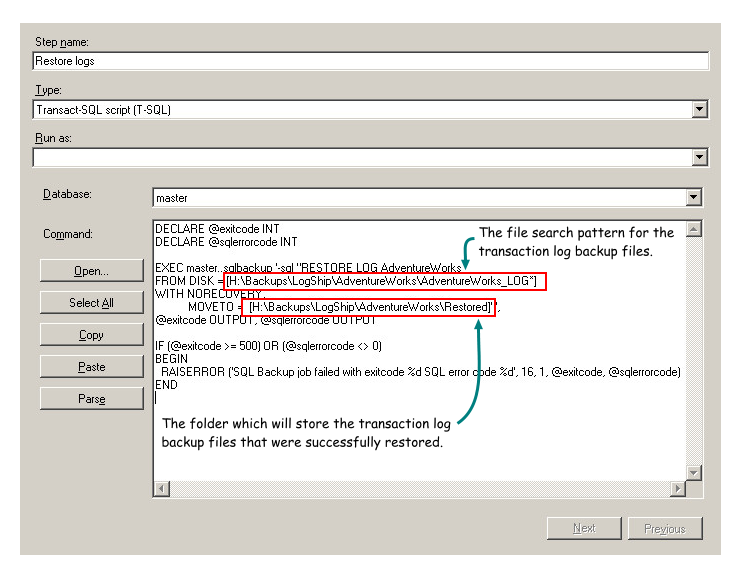Click the Parse button
The width and height of the screenshot is (732, 586).
click(91, 399)
